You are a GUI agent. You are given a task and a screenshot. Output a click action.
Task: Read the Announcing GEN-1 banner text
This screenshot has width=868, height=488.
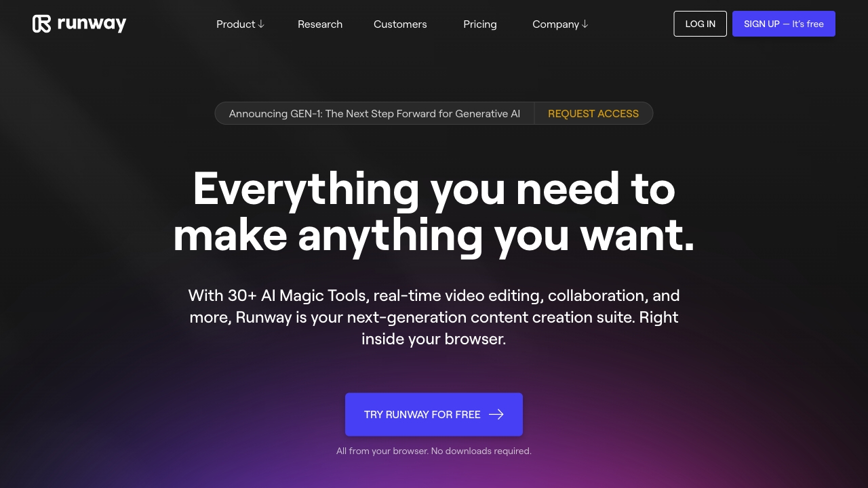374,114
